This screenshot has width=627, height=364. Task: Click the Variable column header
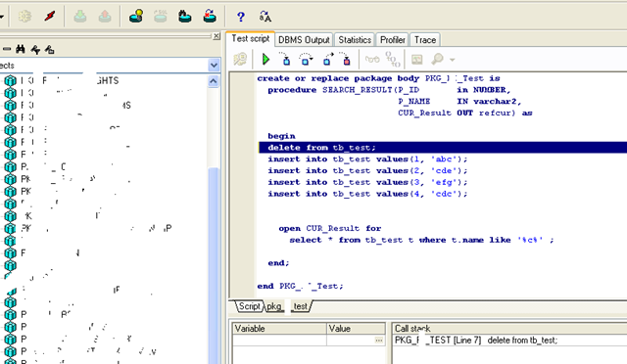[x=279, y=329]
